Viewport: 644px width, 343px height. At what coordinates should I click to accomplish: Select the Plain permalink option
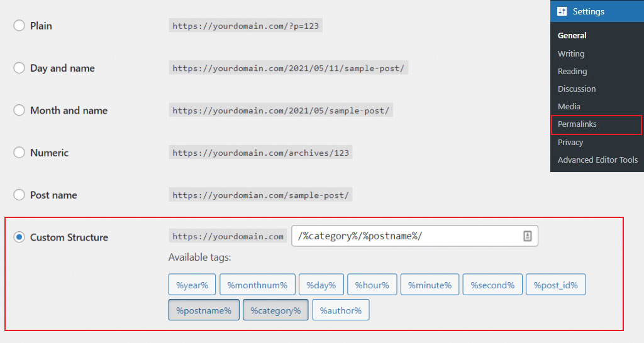(x=19, y=25)
